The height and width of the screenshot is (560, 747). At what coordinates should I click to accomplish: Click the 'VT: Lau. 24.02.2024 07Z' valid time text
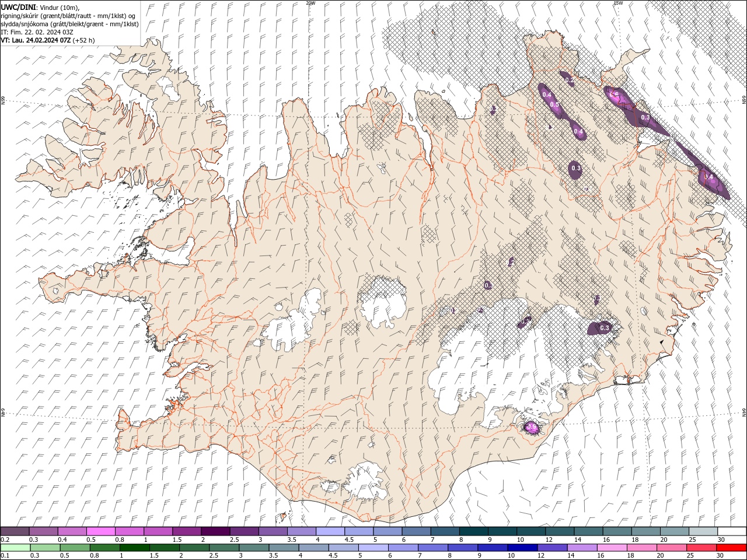click(36, 40)
